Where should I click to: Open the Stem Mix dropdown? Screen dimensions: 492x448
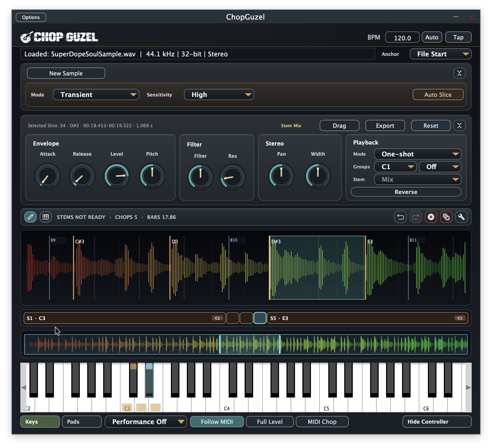(x=418, y=179)
